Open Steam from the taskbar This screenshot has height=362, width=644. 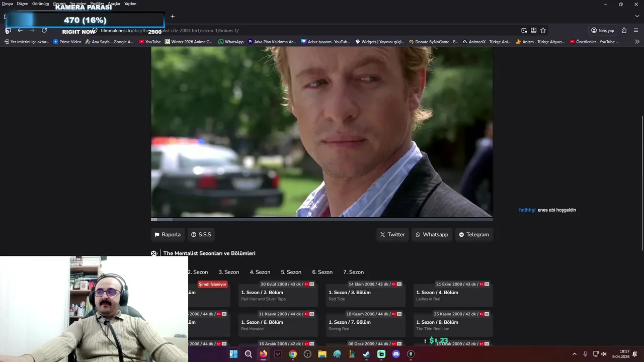[x=366, y=354]
